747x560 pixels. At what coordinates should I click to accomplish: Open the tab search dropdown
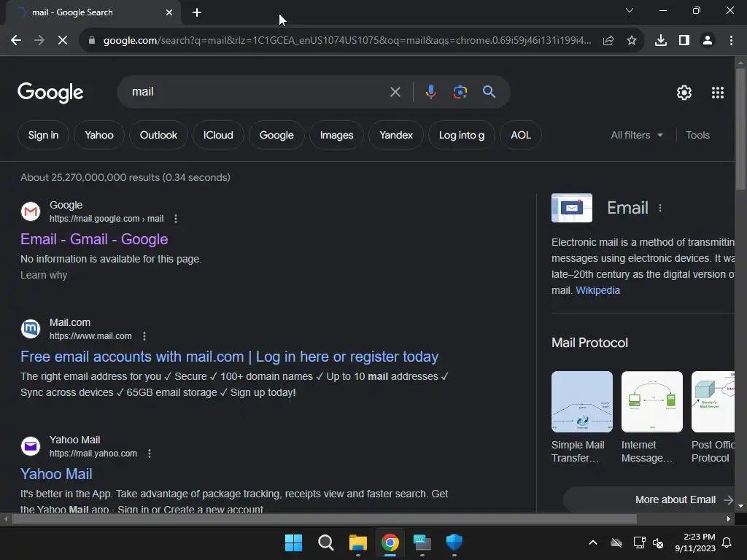(630, 10)
